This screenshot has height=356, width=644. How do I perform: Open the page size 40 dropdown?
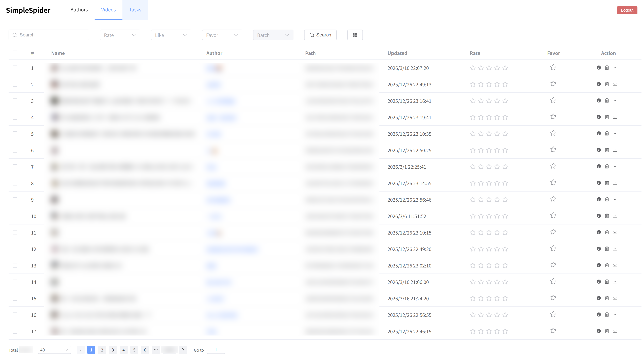54,350
